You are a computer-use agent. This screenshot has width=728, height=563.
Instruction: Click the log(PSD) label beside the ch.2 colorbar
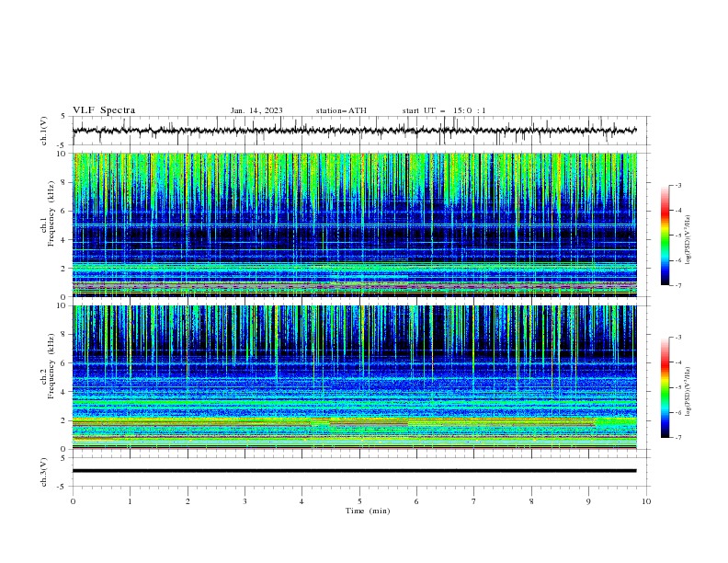point(688,391)
